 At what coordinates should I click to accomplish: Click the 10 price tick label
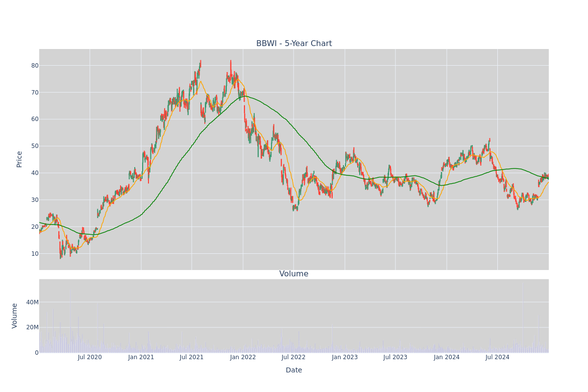[35, 254]
